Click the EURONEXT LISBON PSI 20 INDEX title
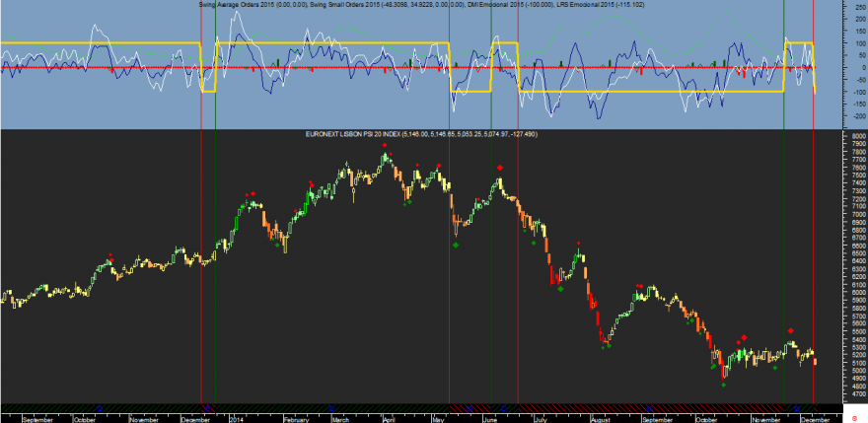The image size is (868, 423). click(352, 134)
